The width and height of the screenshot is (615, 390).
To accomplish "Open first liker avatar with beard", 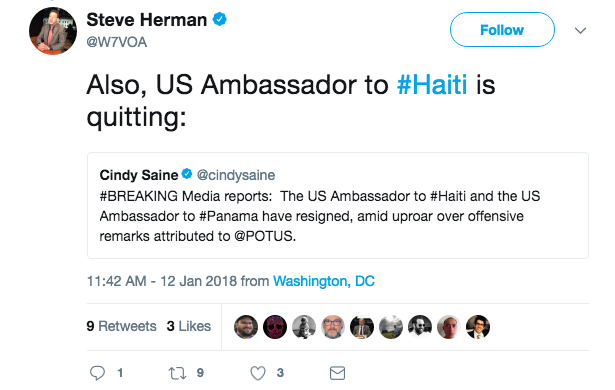I will click(x=246, y=327).
